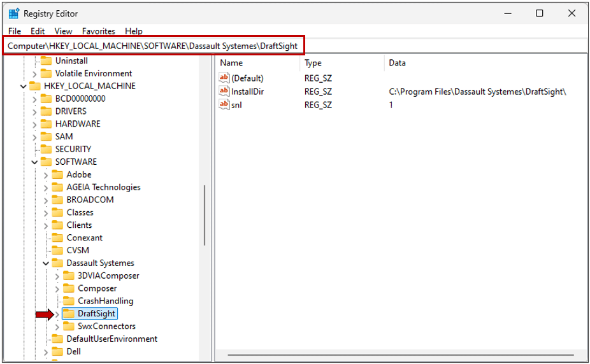This screenshot has width=590, height=364.
Task: Expand the DraftSight key chevron
Action: click(x=57, y=314)
